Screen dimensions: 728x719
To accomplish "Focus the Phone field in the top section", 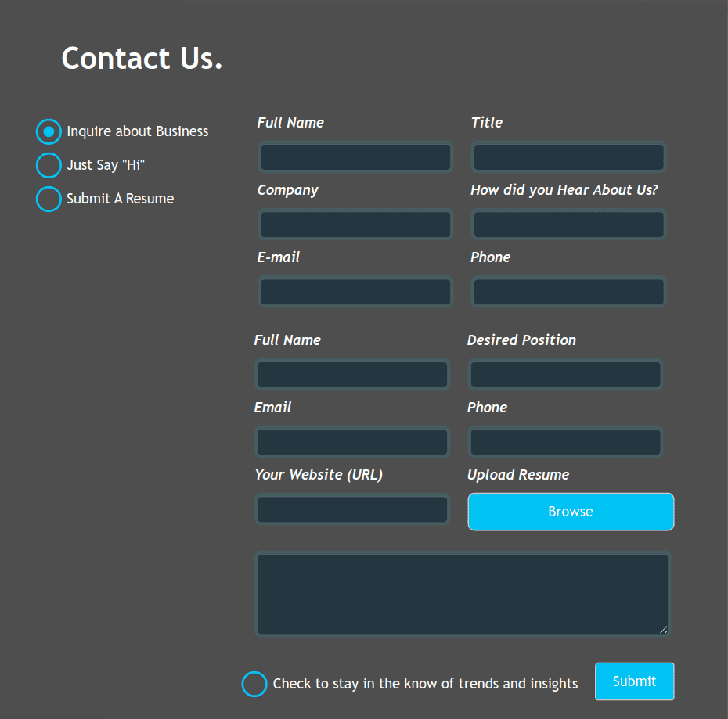I will click(x=568, y=291).
